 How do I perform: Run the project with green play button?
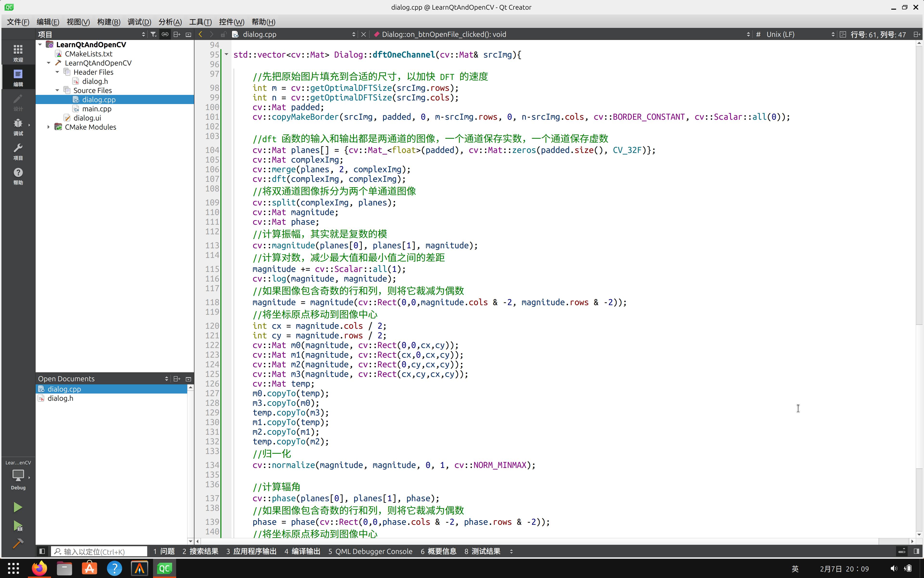(18, 507)
